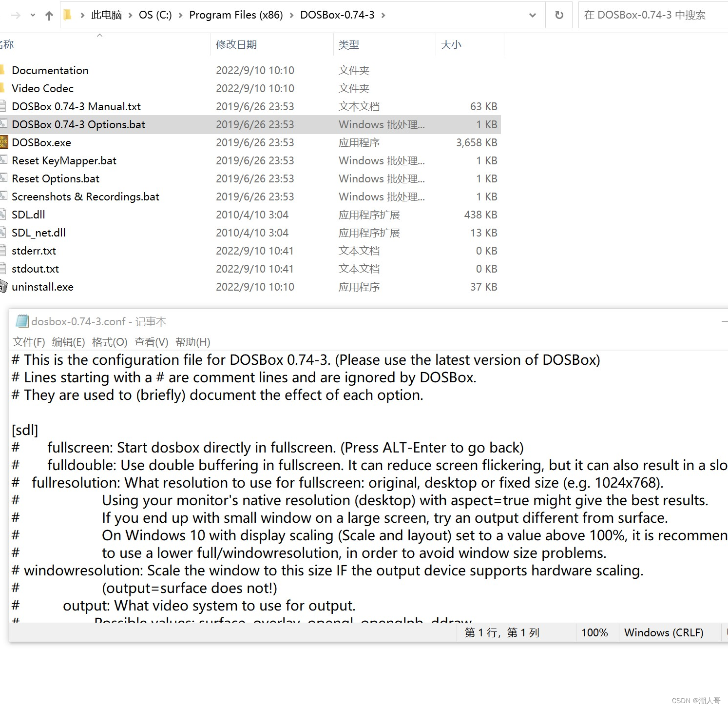Select DOSBox.exe in the file list
728x709 pixels.
[x=41, y=142]
